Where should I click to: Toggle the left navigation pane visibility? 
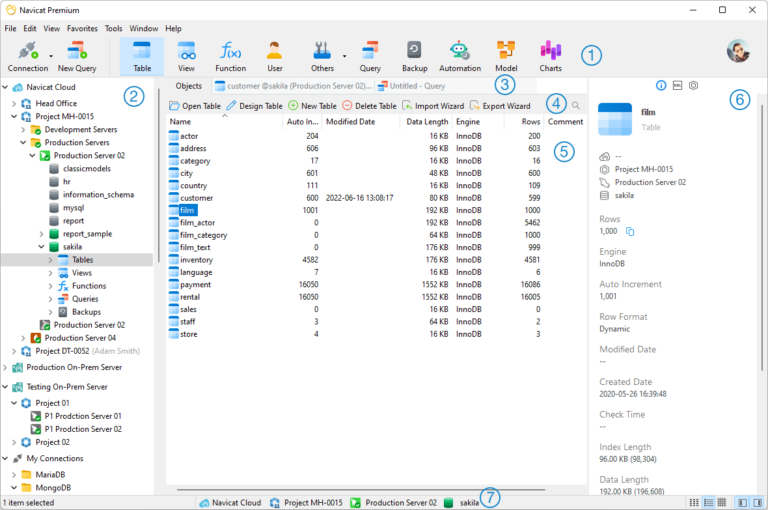(x=741, y=501)
